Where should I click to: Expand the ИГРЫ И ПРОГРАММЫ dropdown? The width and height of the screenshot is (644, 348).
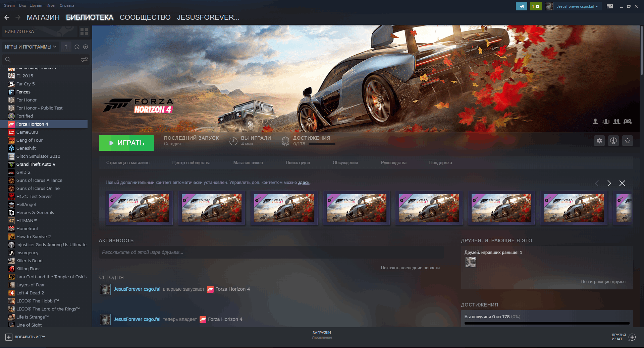point(31,47)
